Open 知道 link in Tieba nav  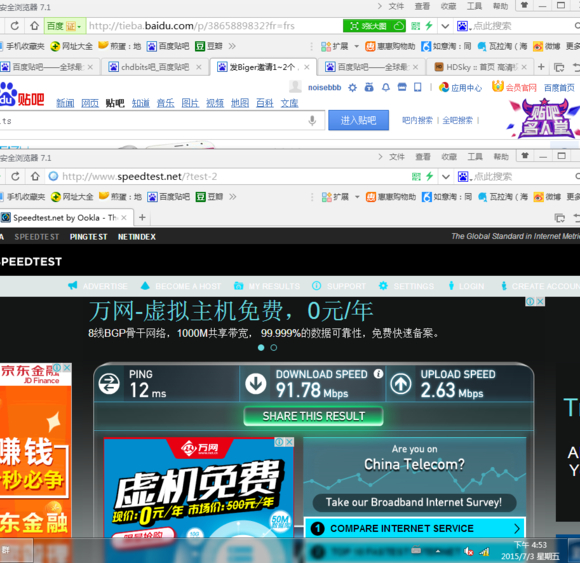coord(141,103)
